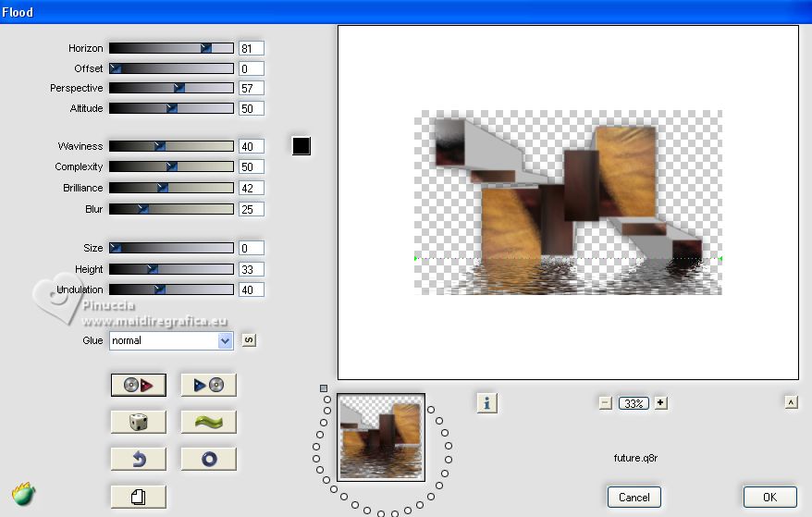
Task: Click the 33% zoom level box
Action: [x=634, y=403]
